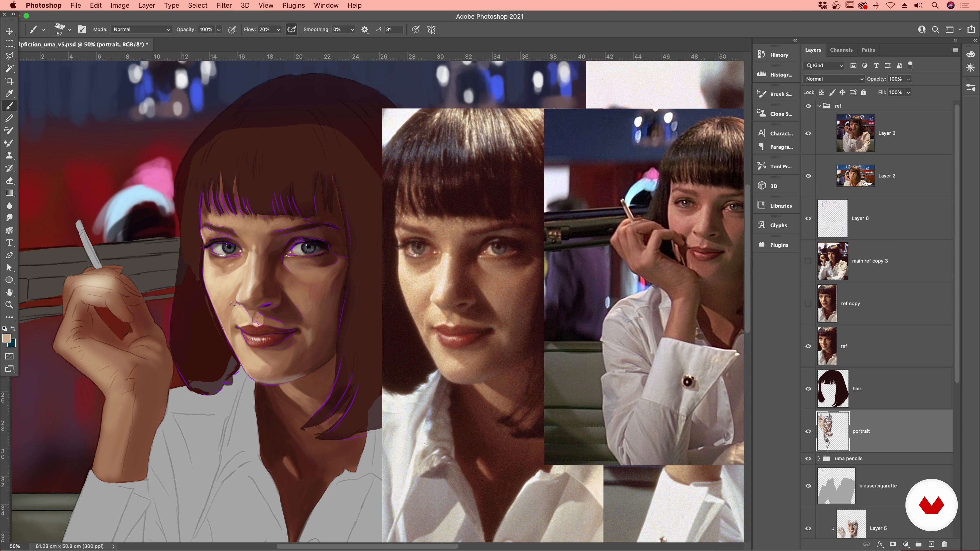Viewport: 980px width, 551px height.
Task: Hide the hair layer
Action: tap(808, 389)
